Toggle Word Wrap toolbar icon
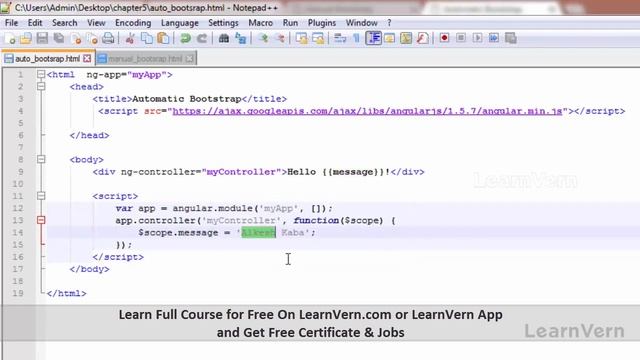Screen dimensions: 640x360 340,38
